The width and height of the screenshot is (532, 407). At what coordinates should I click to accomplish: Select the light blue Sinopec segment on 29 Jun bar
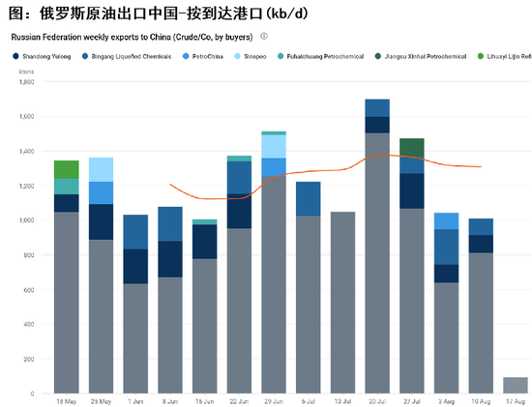274,147
